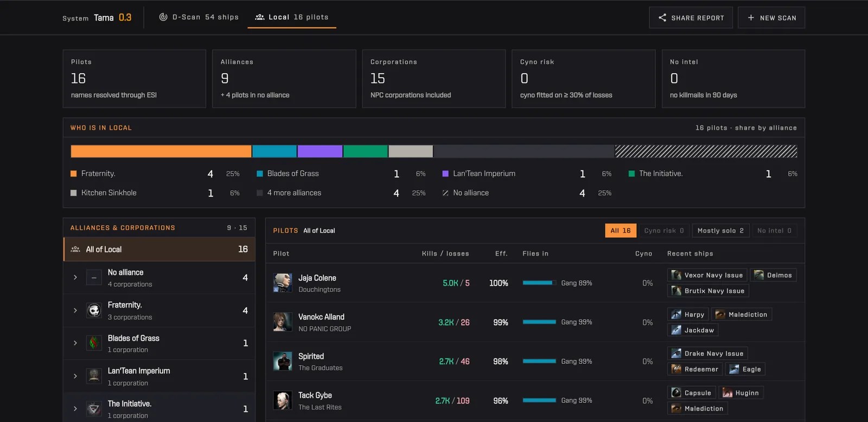Image resolution: width=868 pixels, height=422 pixels.
Task: Toggle the Cyno risk 0 filter
Action: point(664,231)
